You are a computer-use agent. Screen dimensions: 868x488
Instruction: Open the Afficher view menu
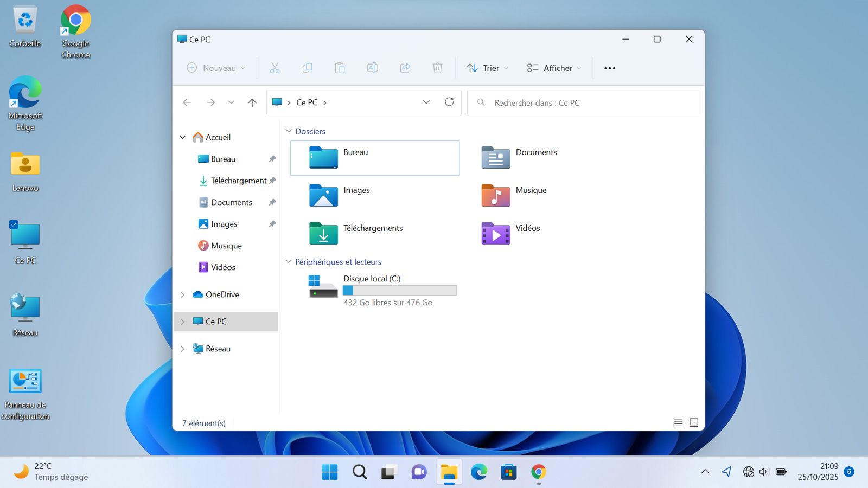pos(554,68)
